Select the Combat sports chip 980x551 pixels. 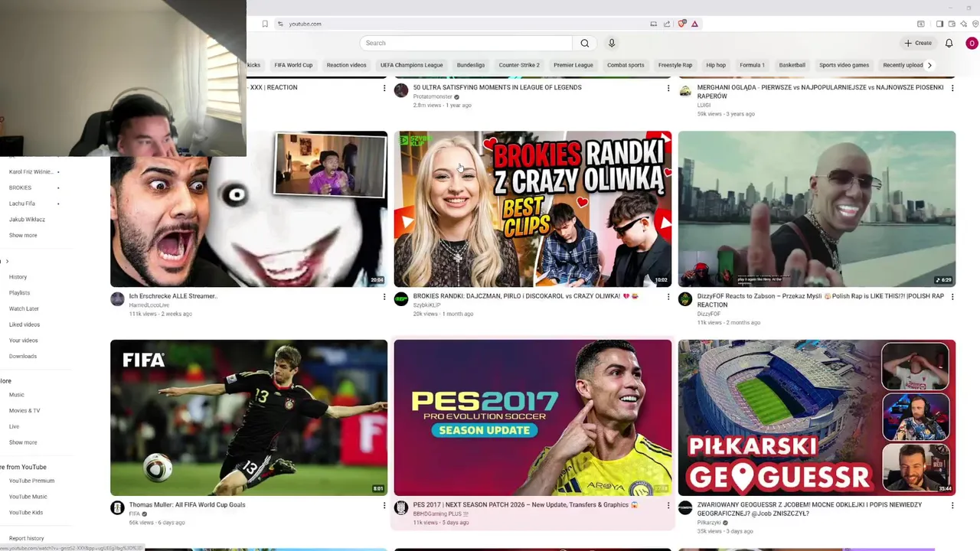pos(626,65)
